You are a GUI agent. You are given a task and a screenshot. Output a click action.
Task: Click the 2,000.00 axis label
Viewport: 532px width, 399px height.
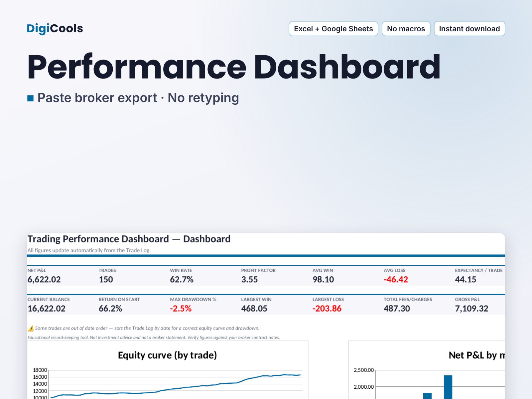pyautogui.click(x=364, y=387)
